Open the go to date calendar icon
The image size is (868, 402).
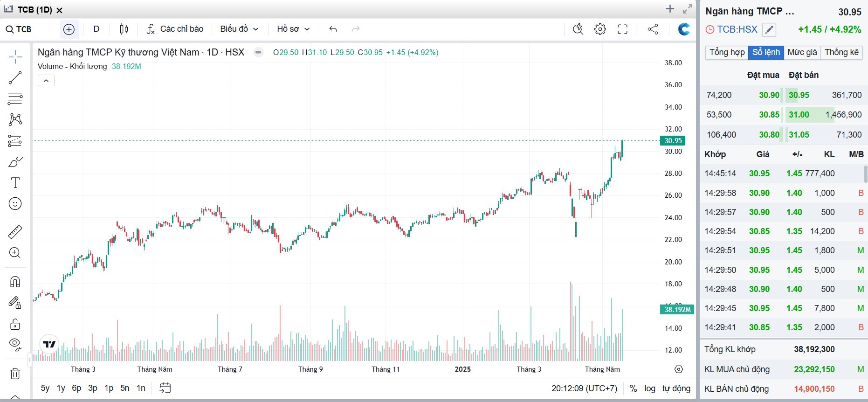point(165,388)
